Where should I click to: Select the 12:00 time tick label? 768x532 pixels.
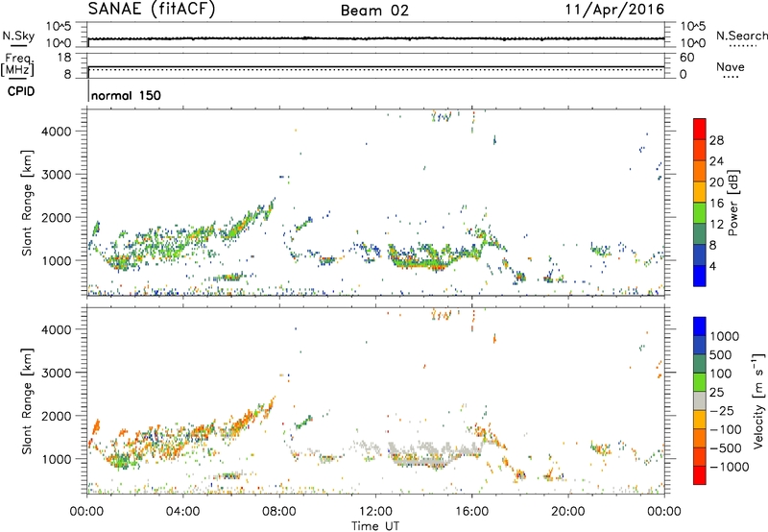click(375, 512)
